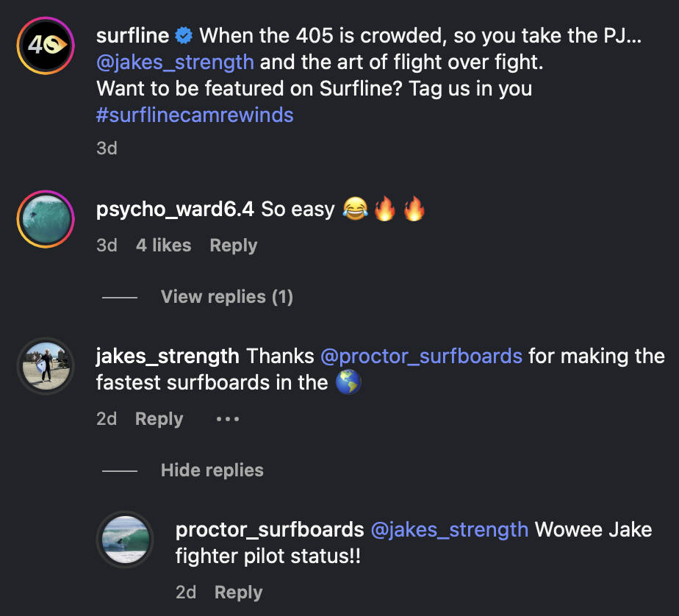This screenshot has height=616, width=679.
Task: Reply to jakes_strength's comment
Action: [x=159, y=419]
